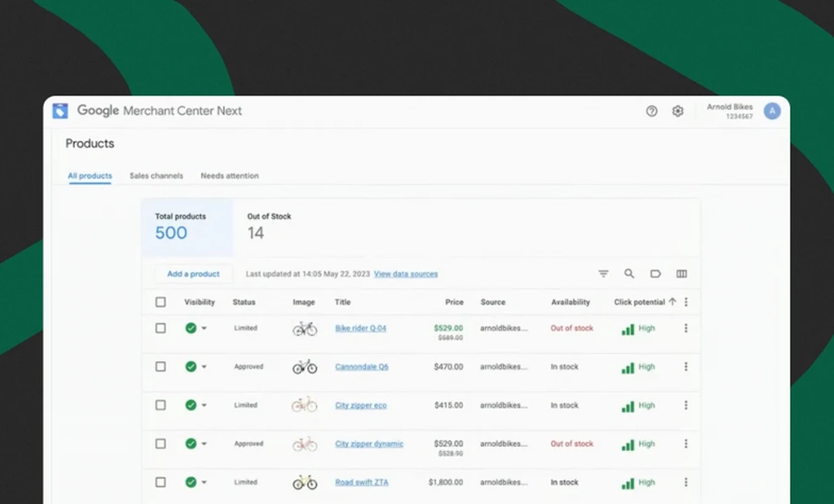Expand the three-dot menu for Cannondale Q6
Screen dimensions: 834x504
[x=686, y=367]
